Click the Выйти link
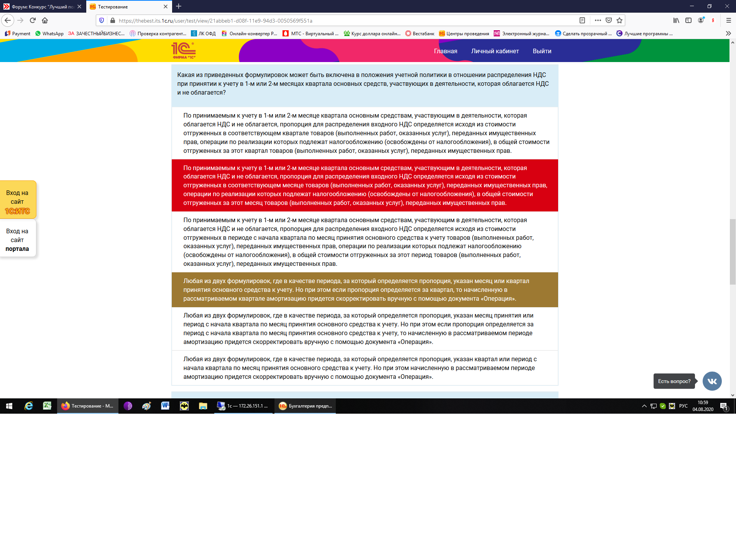736x560 pixels. (x=542, y=51)
